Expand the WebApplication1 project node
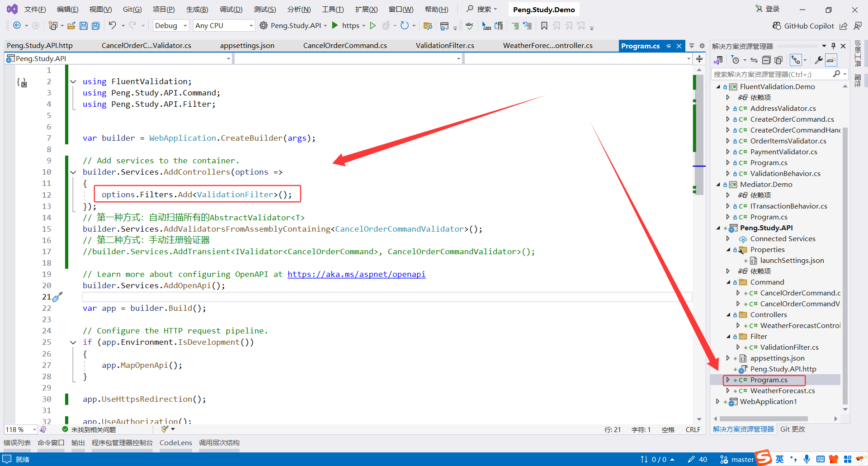Screen dimensions: 868x466 pos(718,402)
